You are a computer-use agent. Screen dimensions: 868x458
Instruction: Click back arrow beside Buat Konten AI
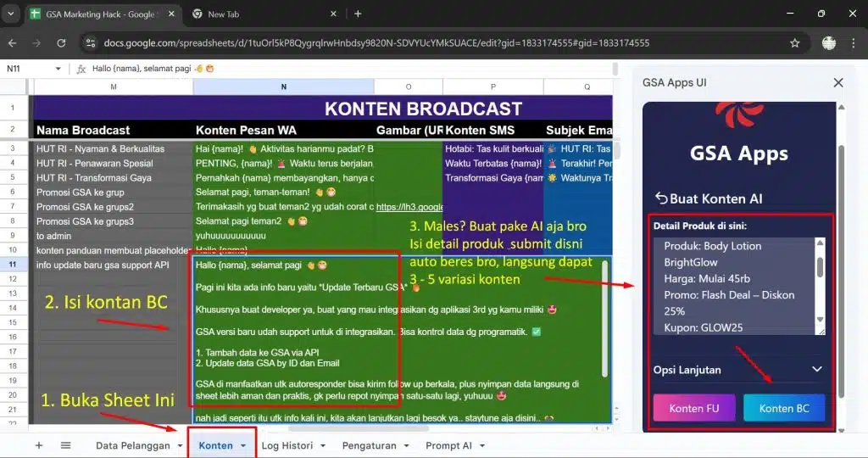point(661,198)
